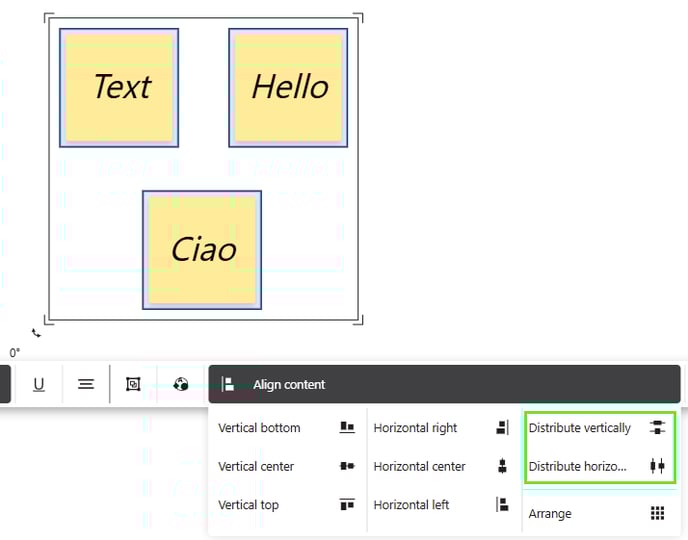688x540 pixels.
Task: Open text alignment lines icon
Action: tap(86, 384)
